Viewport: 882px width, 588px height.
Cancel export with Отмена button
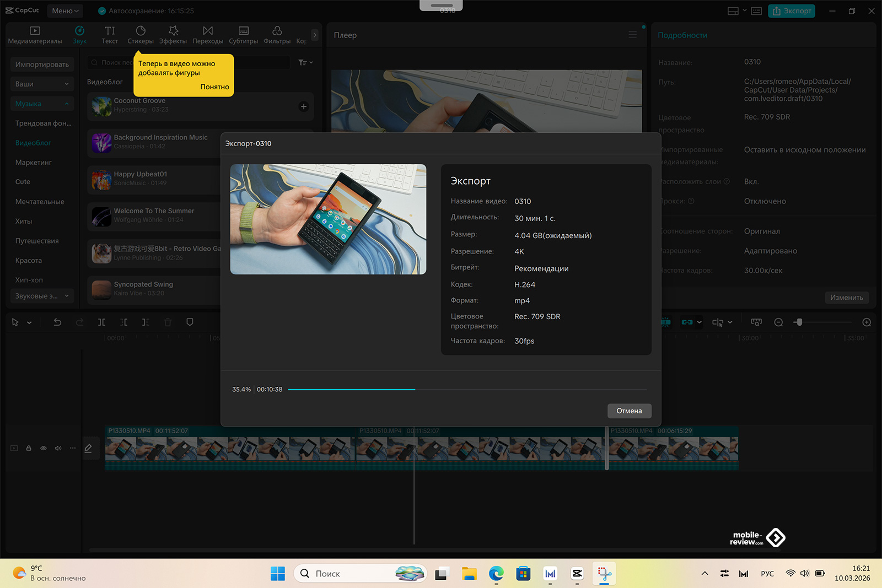coord(629,411)
